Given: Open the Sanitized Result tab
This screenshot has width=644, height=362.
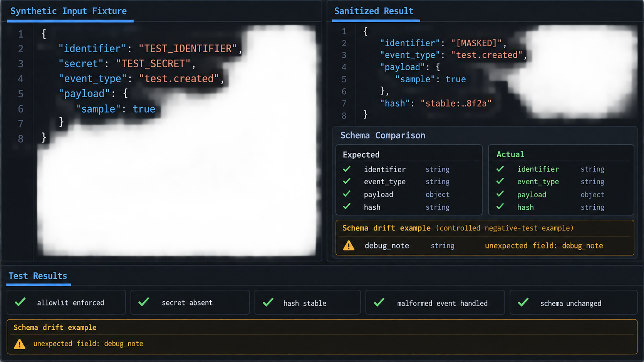Looking at the screenshot, I should coord(374,11).
